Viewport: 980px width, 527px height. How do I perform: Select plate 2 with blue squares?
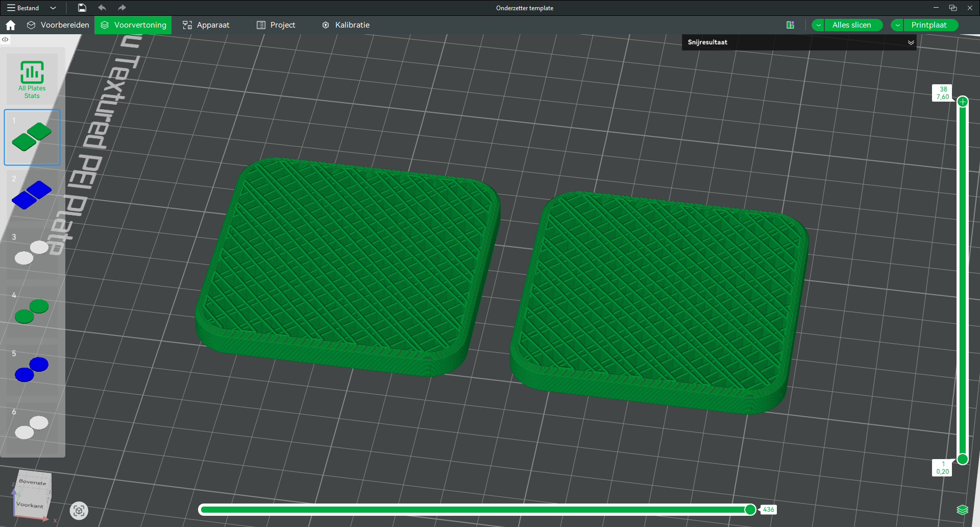point(32,195)
